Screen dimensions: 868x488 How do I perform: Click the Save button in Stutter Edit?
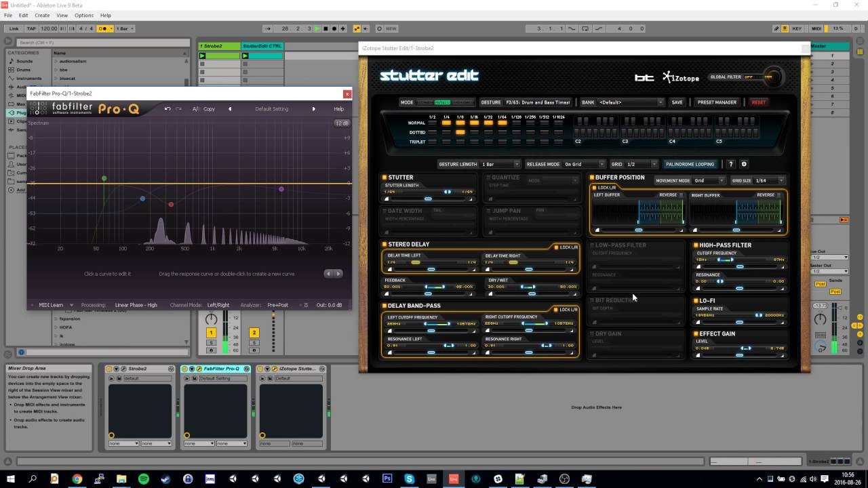tap(677, 102)
